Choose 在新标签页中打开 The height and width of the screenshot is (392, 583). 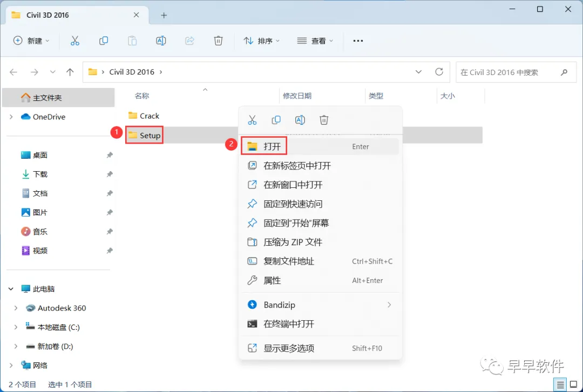coord(320,166)
